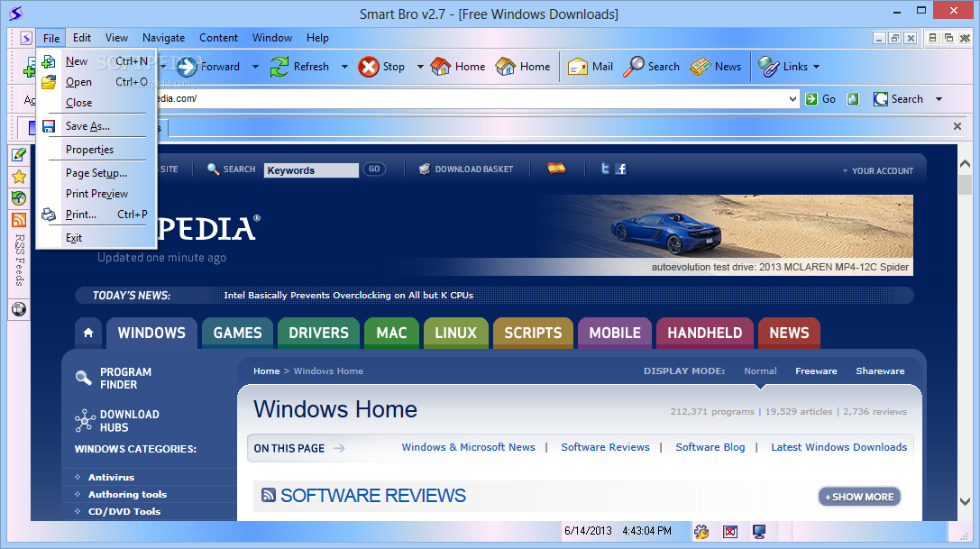
Task: Open the Content menu
Action: tap(219, 38)
